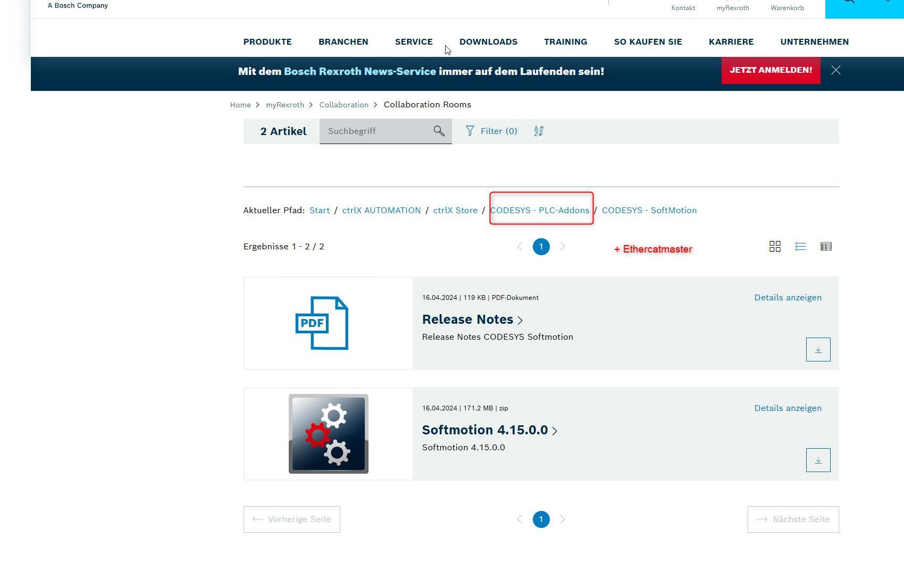Open the UNTERNEHMEN menu
The image size is (904, 588).
point(815,41)
